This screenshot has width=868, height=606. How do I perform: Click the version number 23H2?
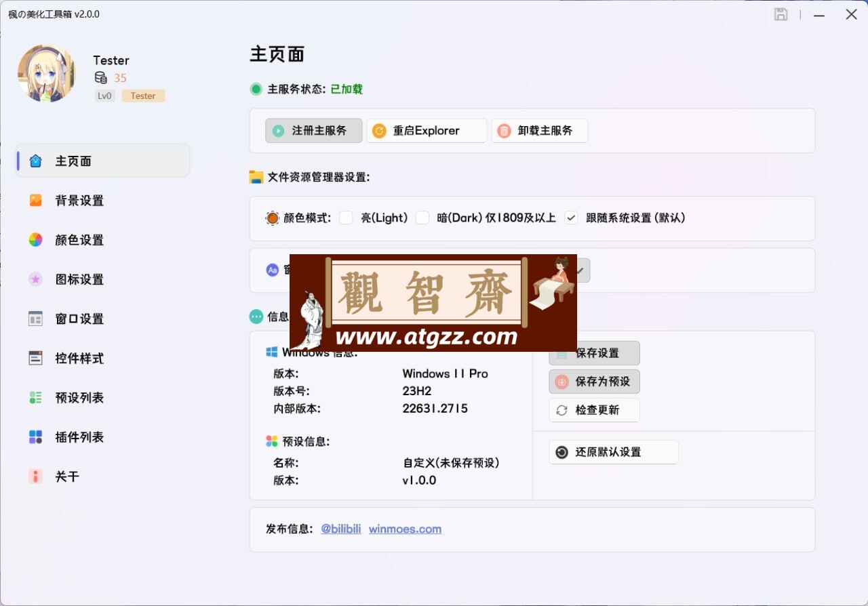(417, 391)
